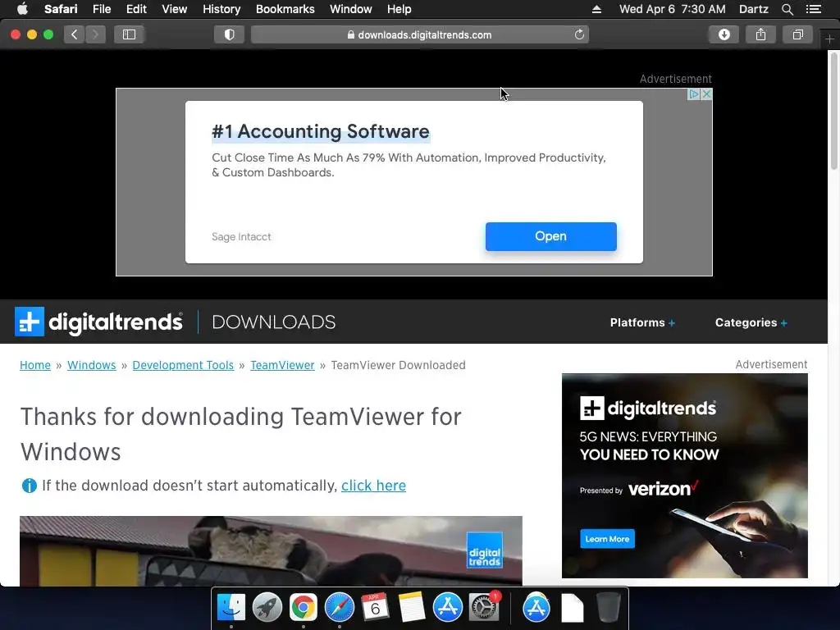The height and width of the screenshot is (630, 840).
Task: Open the Share button in toolbar
Action: (x=760, y=34)
